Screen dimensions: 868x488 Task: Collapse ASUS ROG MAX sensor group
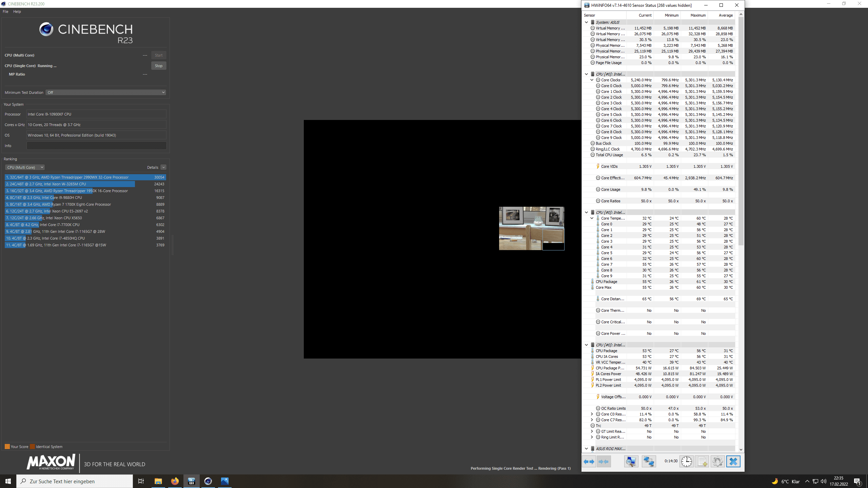[586, 449]
